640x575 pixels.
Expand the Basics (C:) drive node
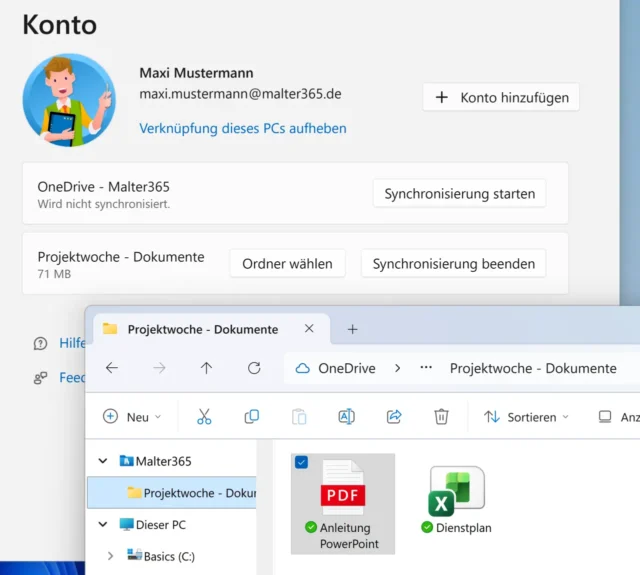pos(110,556)
